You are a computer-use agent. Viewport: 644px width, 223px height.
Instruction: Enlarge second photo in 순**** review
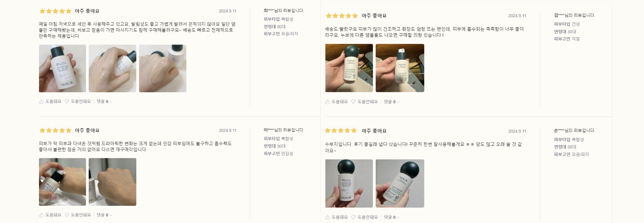(400, 183)
